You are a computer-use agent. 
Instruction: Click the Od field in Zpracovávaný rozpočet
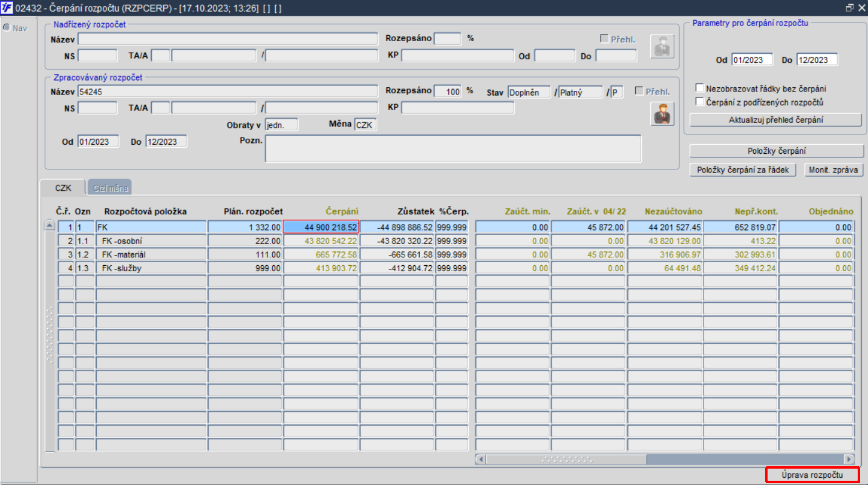point(98,142)
